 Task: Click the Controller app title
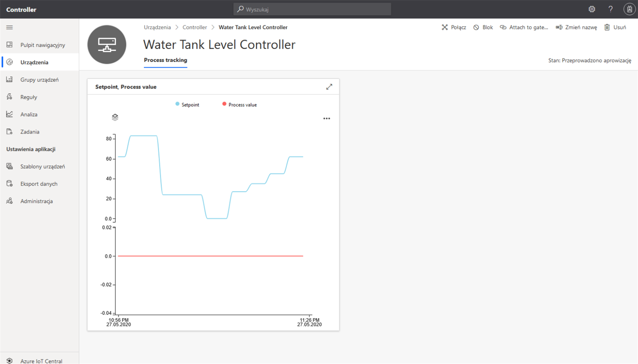pos(21,9)
